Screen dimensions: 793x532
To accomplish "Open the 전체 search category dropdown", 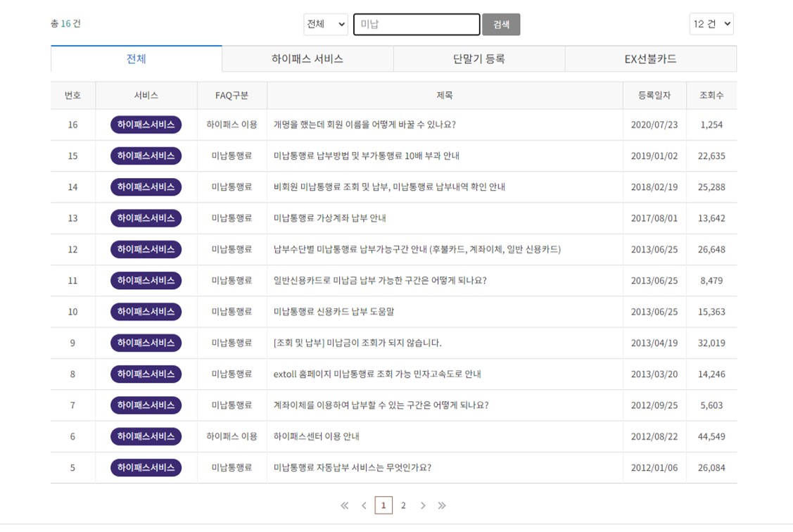I will pyautogui.click(x=326, y=24).
